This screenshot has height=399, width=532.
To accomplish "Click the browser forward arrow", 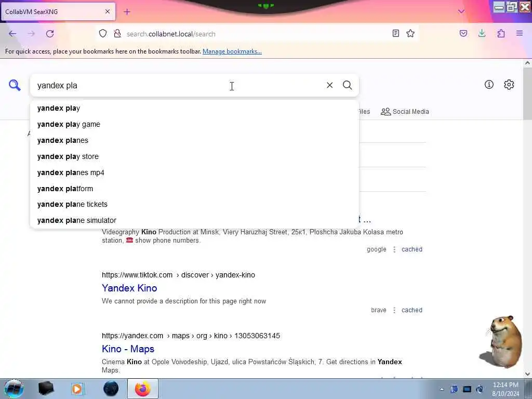I will click(31, 34).
